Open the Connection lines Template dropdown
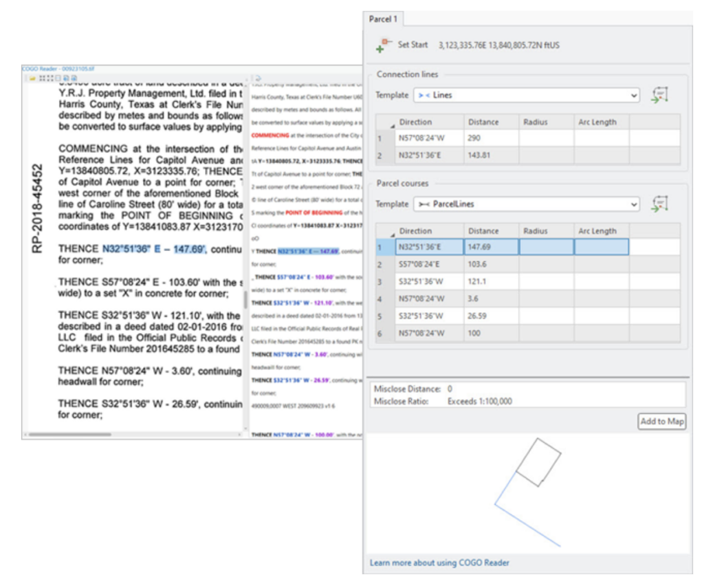The width and height of the screenshot is (704, 588). pyautogui.click(x=526, y=95)
